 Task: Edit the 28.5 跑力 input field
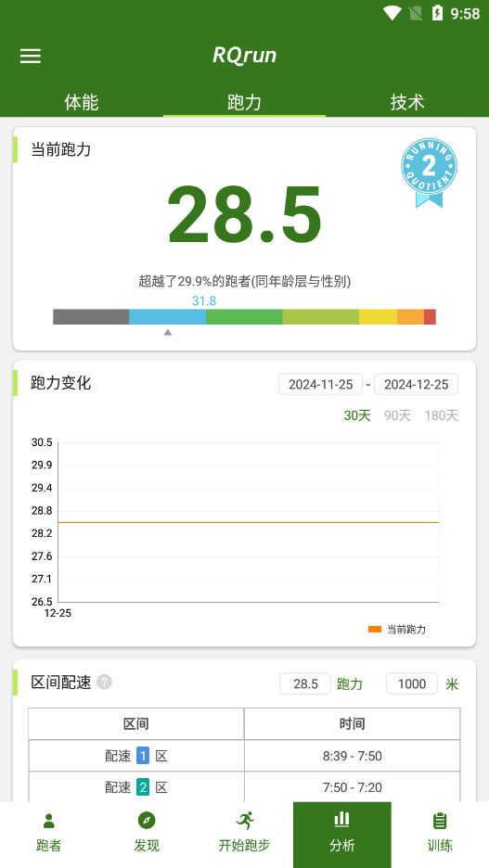coord(305,683)
